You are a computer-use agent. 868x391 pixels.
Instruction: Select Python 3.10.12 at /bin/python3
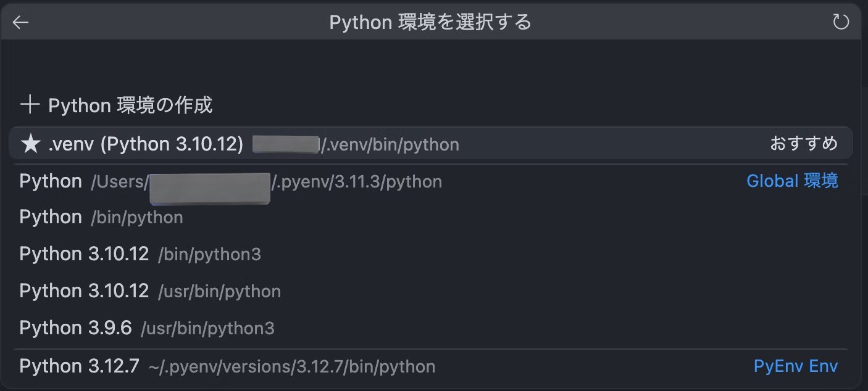point(431,254)
